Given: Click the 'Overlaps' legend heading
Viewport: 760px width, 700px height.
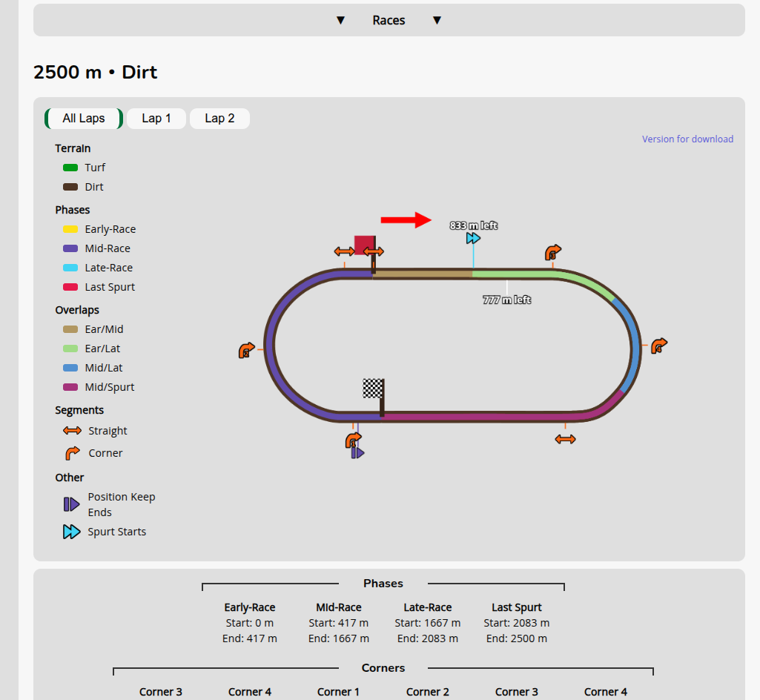Looking at the screenshot, I should 77,310.
